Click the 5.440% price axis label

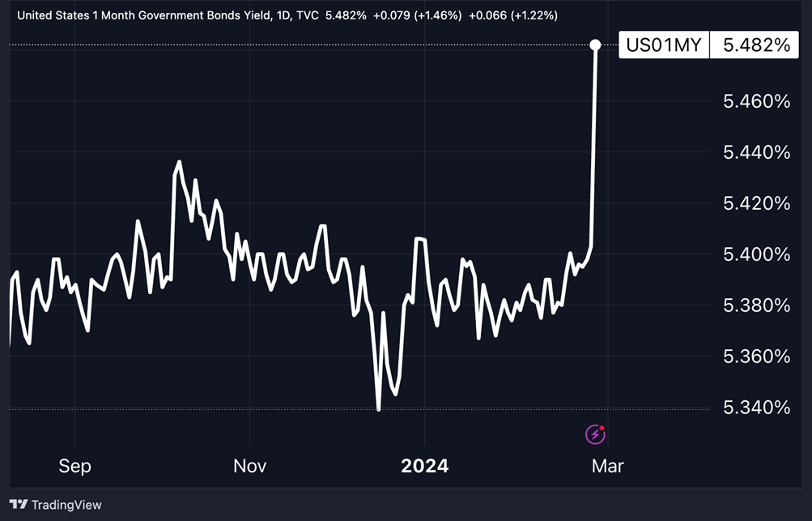coord(756,152)
